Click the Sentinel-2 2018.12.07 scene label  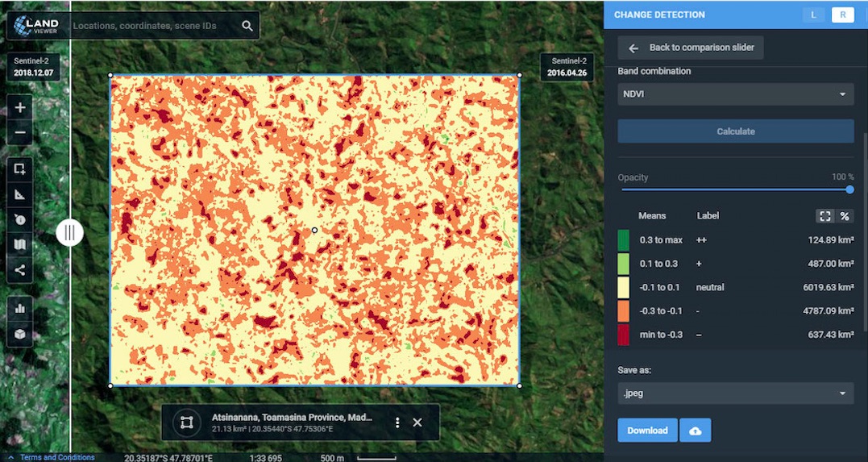click(x=34, y=68)
